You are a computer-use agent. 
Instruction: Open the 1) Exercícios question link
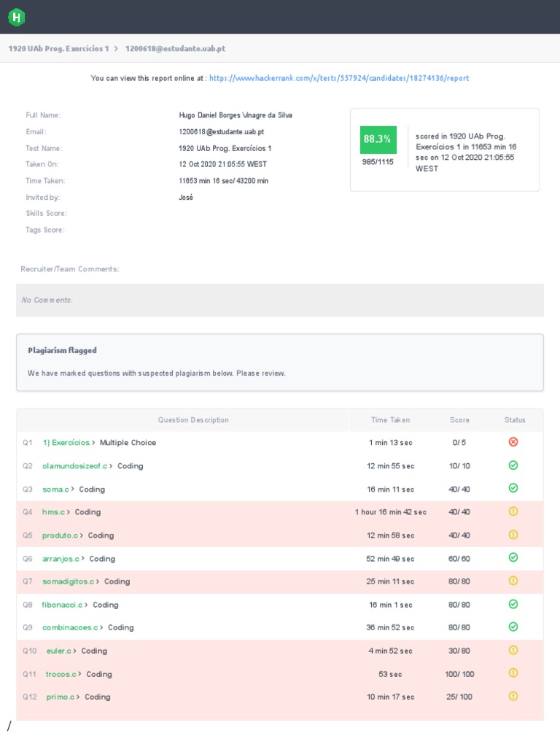(66, 443)
